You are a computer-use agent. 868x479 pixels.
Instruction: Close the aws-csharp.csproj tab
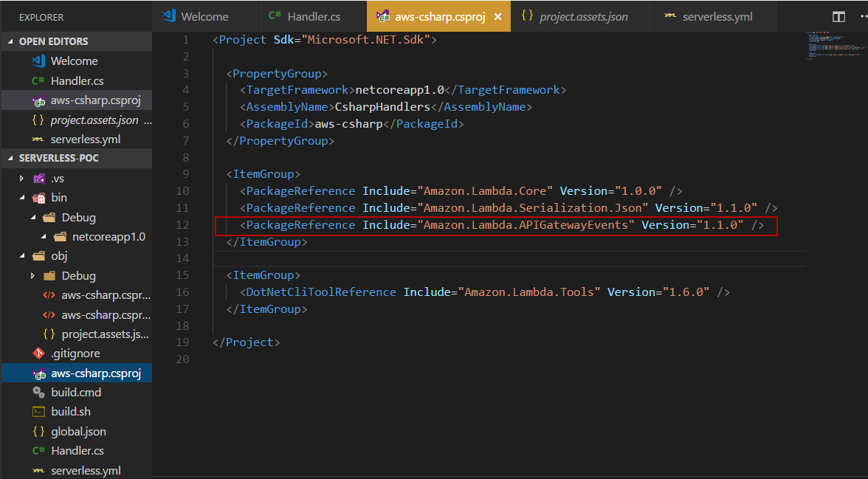coord(498,16)
